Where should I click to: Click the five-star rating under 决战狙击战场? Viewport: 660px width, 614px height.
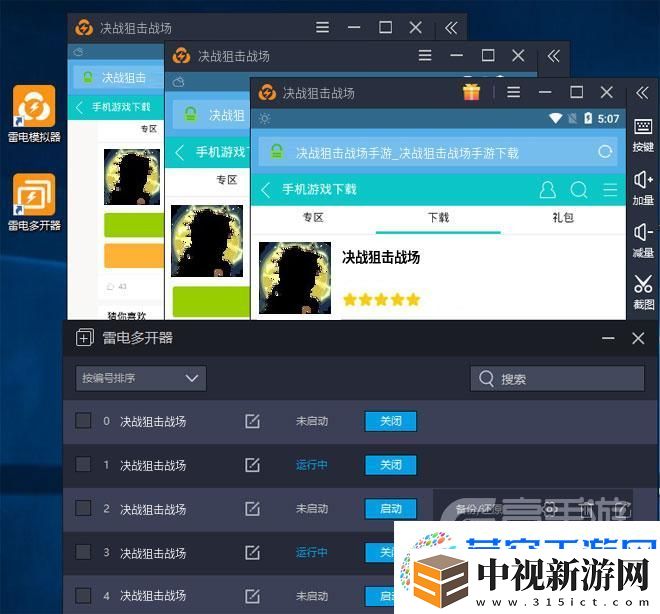coord(381,300)
